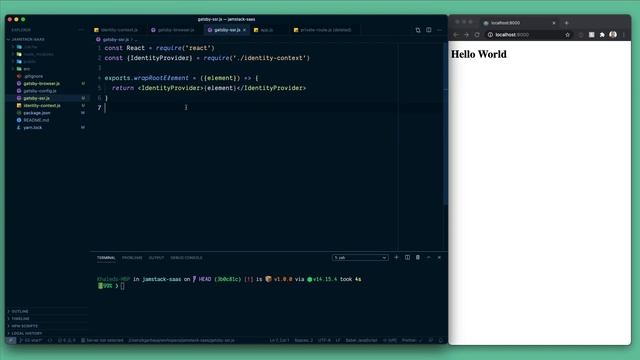The image size is (640, 360).
Task: Open the Explorer more actions menu
Action: (x=80, y=30)
